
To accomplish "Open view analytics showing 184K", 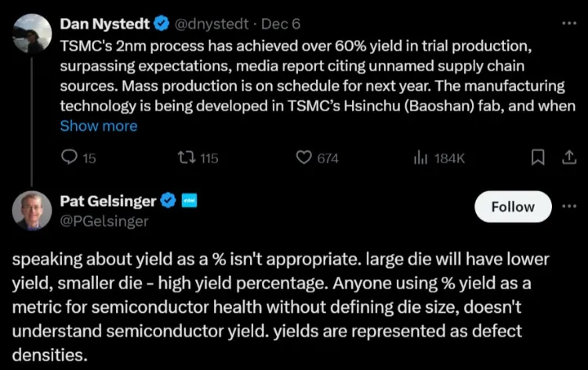I will pyautogui.click(x=419, y=158).
